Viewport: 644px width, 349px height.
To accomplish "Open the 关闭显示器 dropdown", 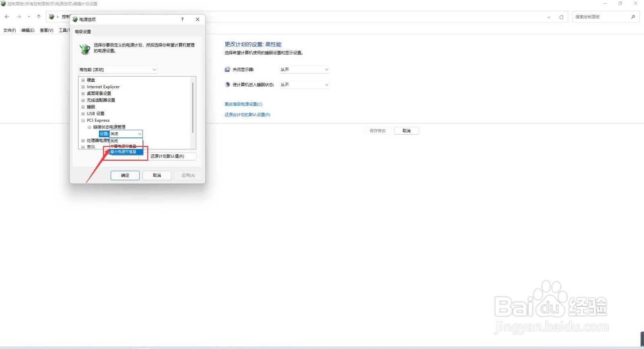I will pyautogui.click(x=304, y=70).
